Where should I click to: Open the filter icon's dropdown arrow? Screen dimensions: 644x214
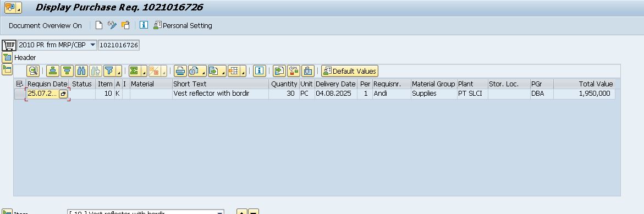119,71
